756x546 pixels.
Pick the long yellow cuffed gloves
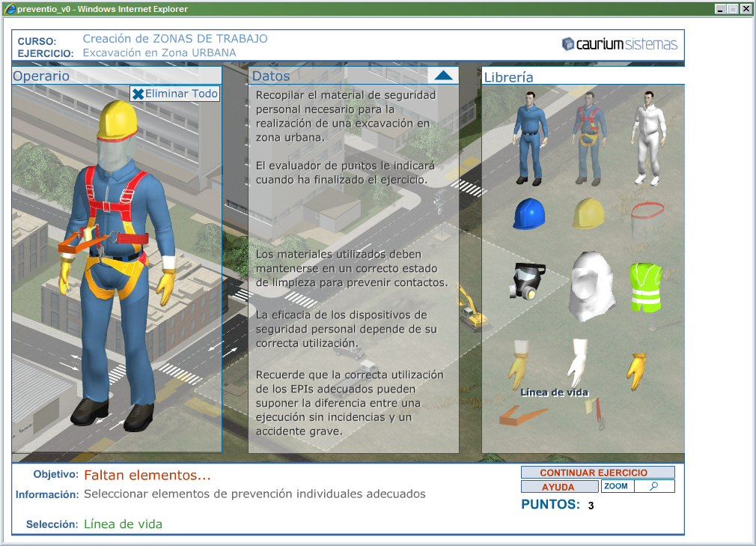click(520, 363)
